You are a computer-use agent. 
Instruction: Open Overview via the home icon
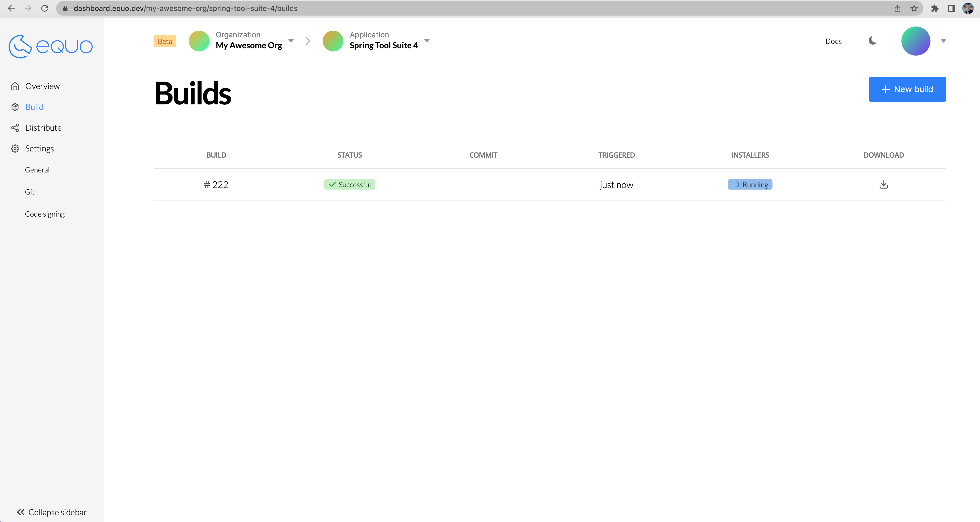(15, 86)
